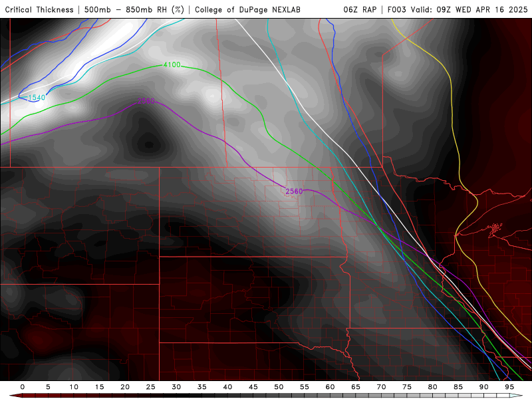Click the 95 value on the color scale
This screenshot has width=532, height=399.
click(509, 387)
